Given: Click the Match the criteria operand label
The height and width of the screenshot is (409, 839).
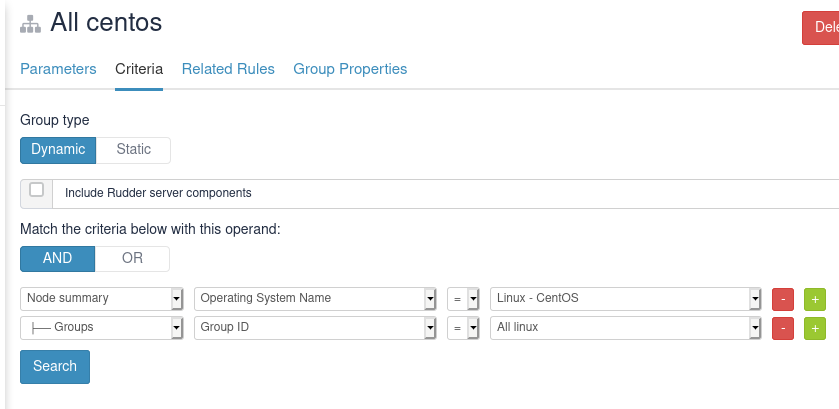Looking at the screenshot, I should 150,229.
